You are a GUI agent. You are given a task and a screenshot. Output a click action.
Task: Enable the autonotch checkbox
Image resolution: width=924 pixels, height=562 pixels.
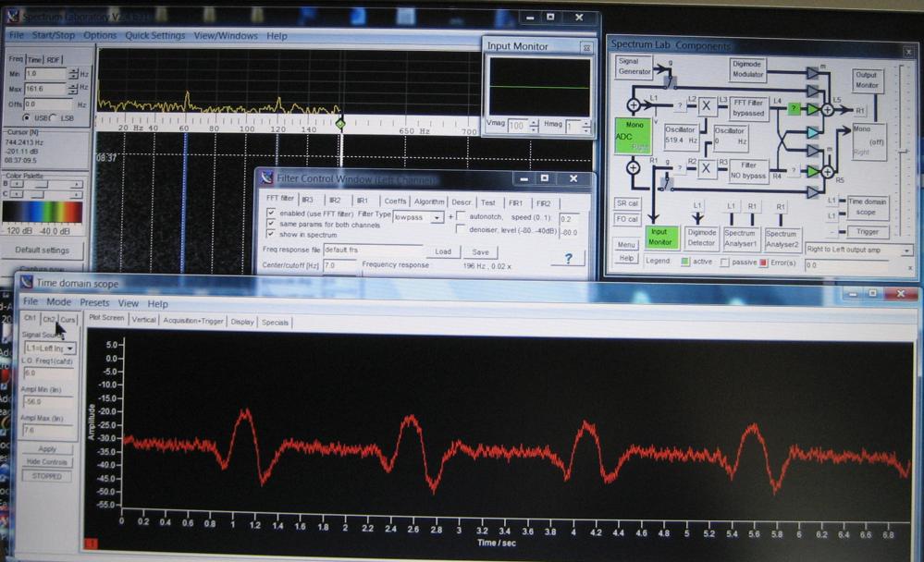(x=461, y=216)
